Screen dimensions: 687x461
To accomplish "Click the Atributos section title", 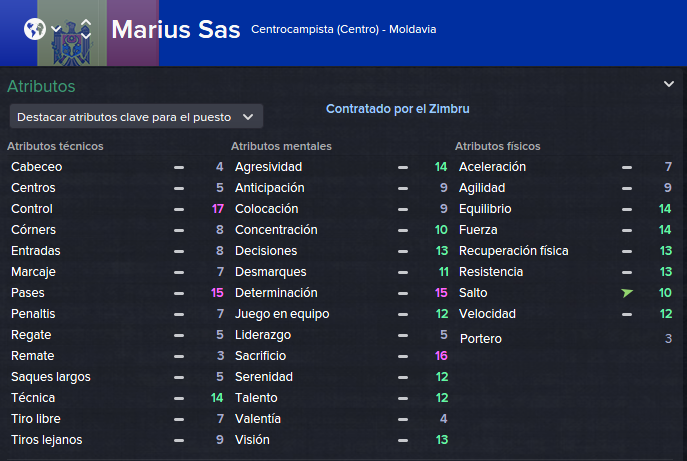I will click(x=41, y=86).
